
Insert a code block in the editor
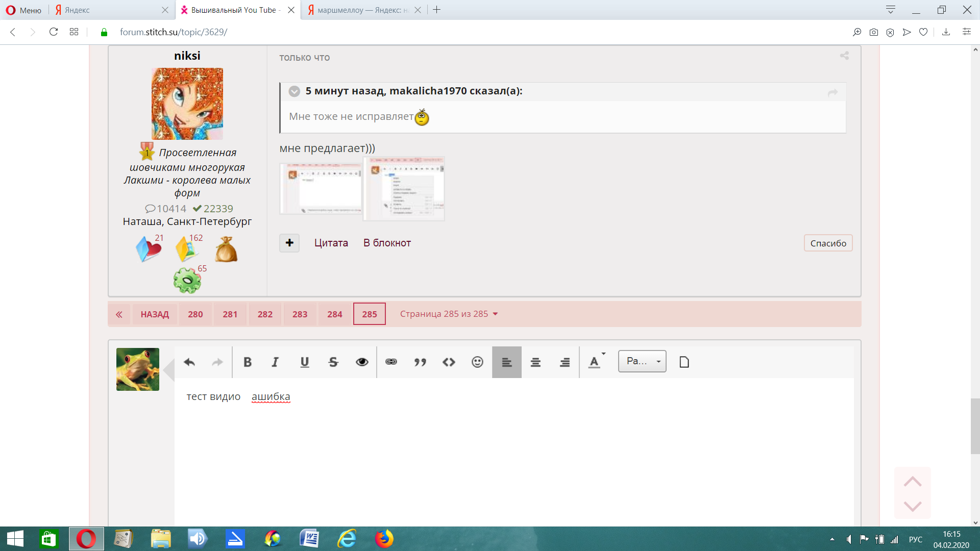(449, 362)
